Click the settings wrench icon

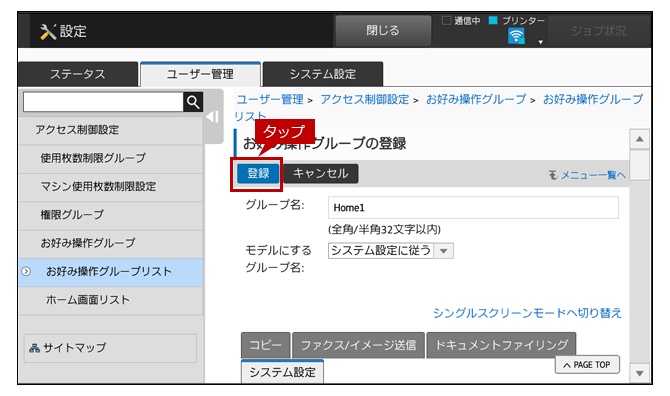click(48, 32)
